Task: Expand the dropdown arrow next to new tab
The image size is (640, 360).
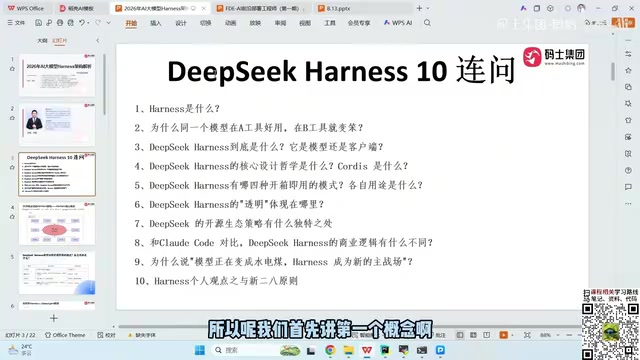Action: tap(428, 8)
